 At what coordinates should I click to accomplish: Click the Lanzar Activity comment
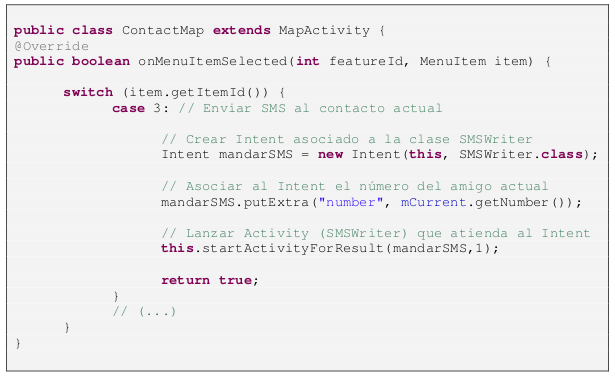[x=376, y=233]
